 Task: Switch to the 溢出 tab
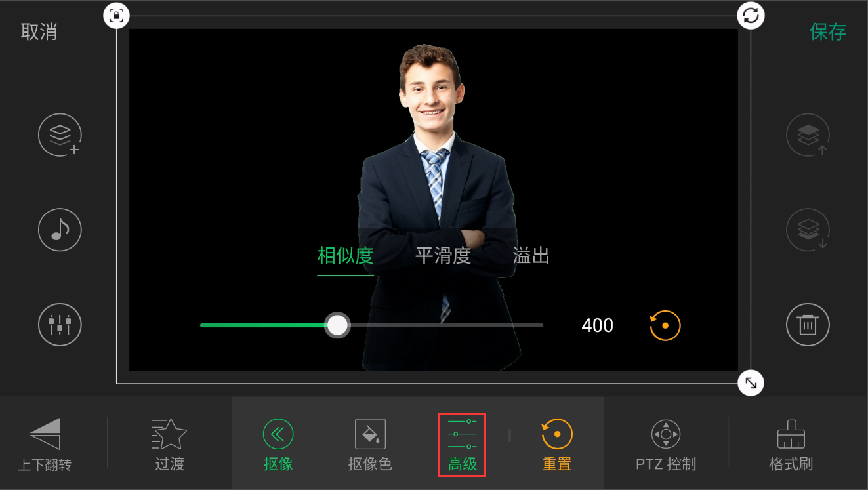(531, 256)
